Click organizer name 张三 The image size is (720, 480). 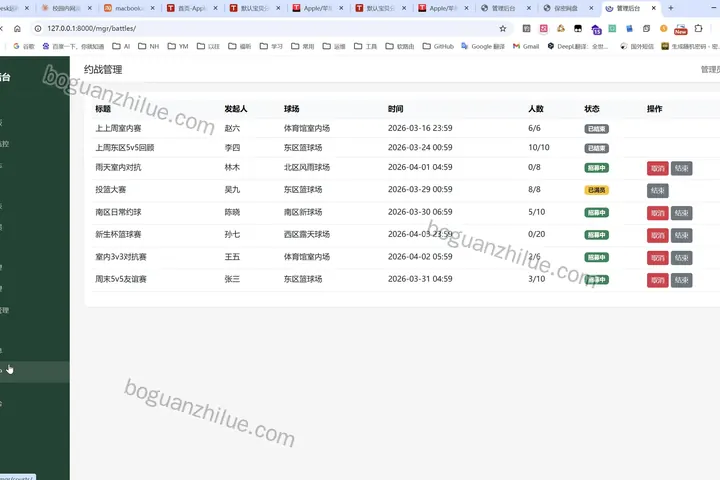click(232, 279)
